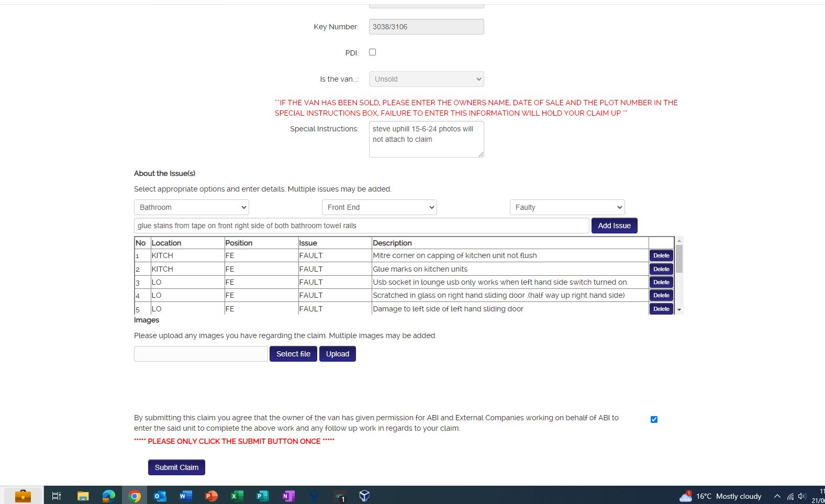Open the Front End position dropdown
This screenshot has width=825, height=504.
(x=380, y=207)
